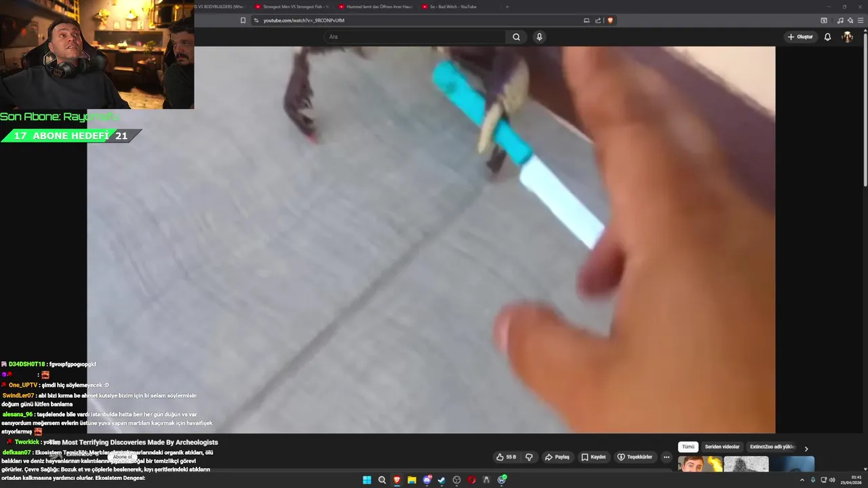868x488 pixels.
Task: Click the Oluştur create button
Action: pos(800,37)
